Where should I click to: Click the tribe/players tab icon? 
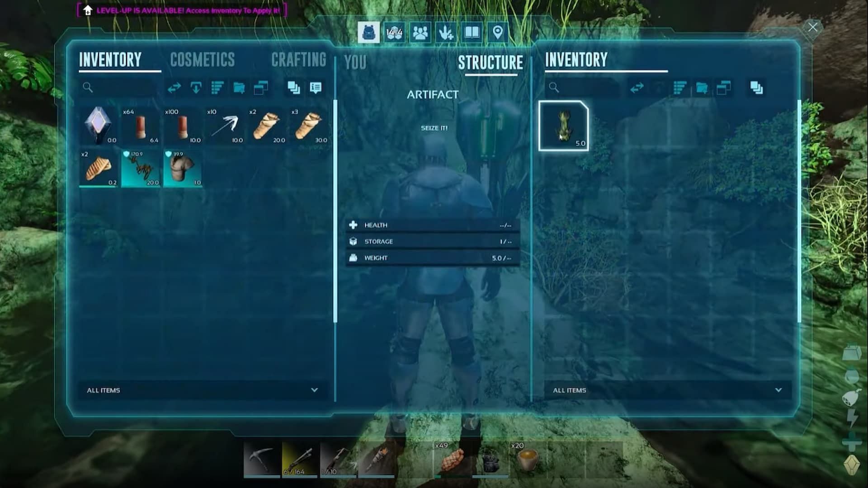[419, 32]
